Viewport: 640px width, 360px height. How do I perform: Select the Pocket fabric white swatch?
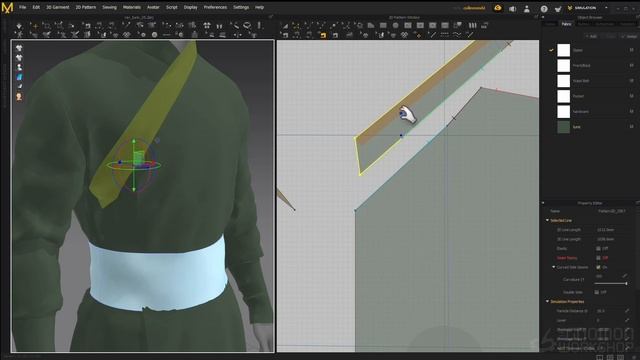pos(564,96)
